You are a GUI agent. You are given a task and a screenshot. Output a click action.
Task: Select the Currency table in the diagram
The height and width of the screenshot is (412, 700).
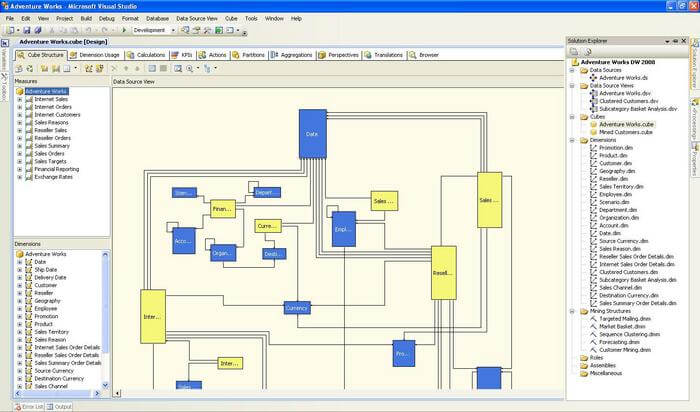coord(297,308)
